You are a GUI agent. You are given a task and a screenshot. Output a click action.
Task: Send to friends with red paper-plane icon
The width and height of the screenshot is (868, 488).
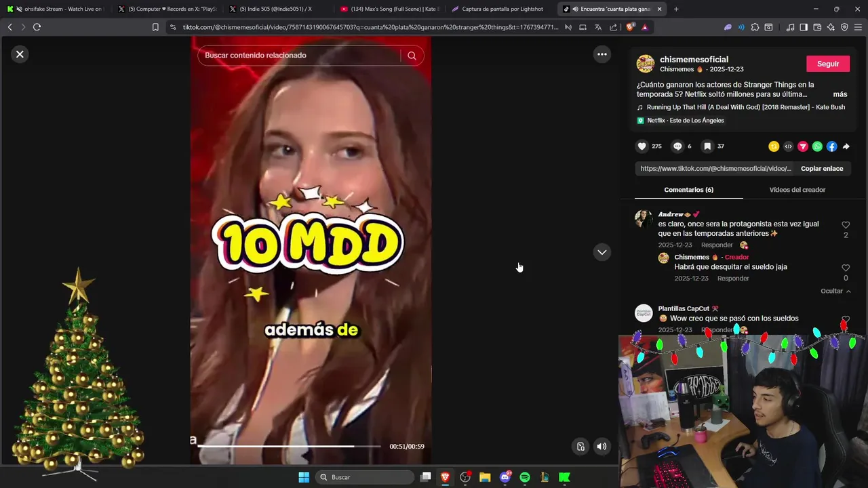tap(803, 146)
